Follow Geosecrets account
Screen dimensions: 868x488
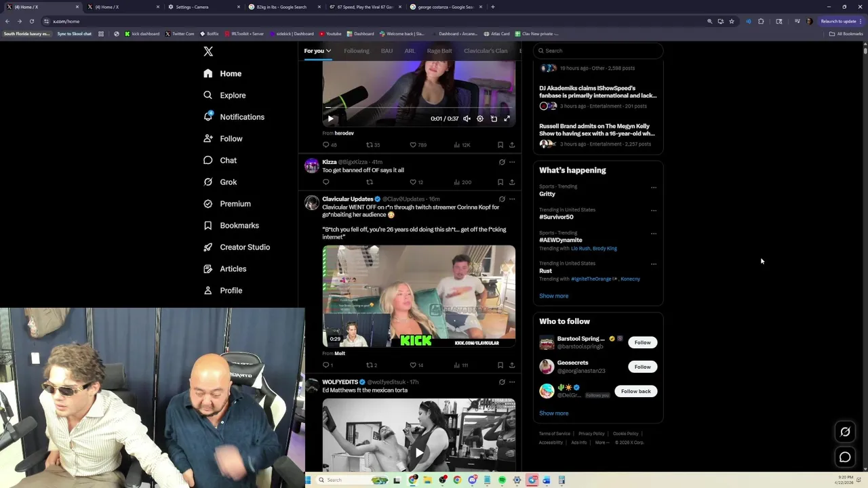pyautogui.click(x=642, y=367)
